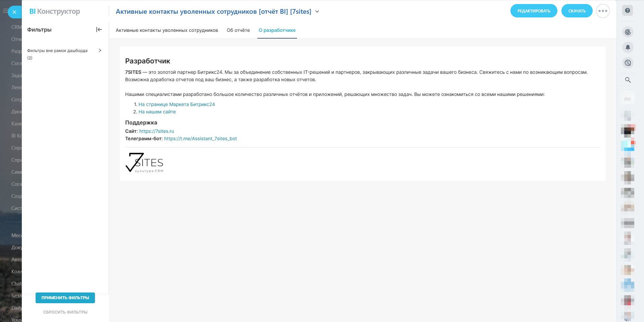Expand Фильтры вне рамок дашборда section
Image resolution: width=644 pixels, height=322 pixels.
tap(100, 50)
